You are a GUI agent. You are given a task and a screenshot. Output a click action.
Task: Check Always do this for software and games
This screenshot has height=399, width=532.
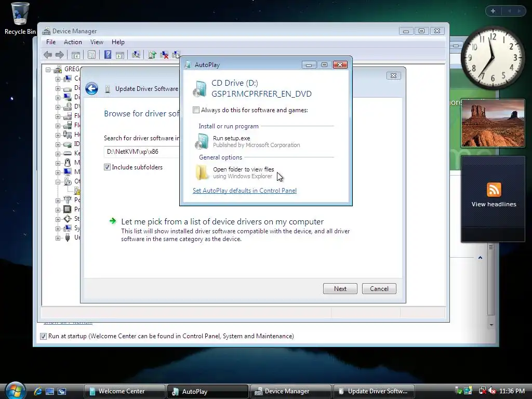pos(196,110)
